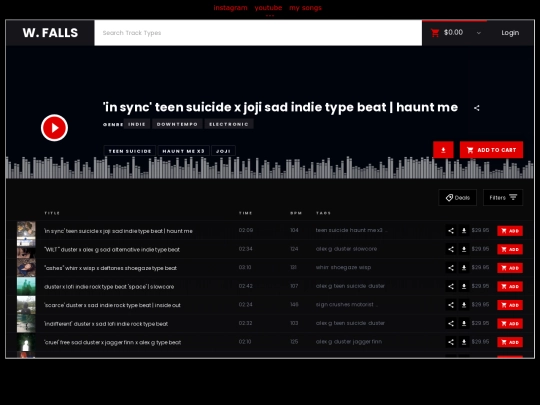Screen dimensions: 540x405
Task: Download the 'WILT' duster track
Action: click(x=464, y=249)
